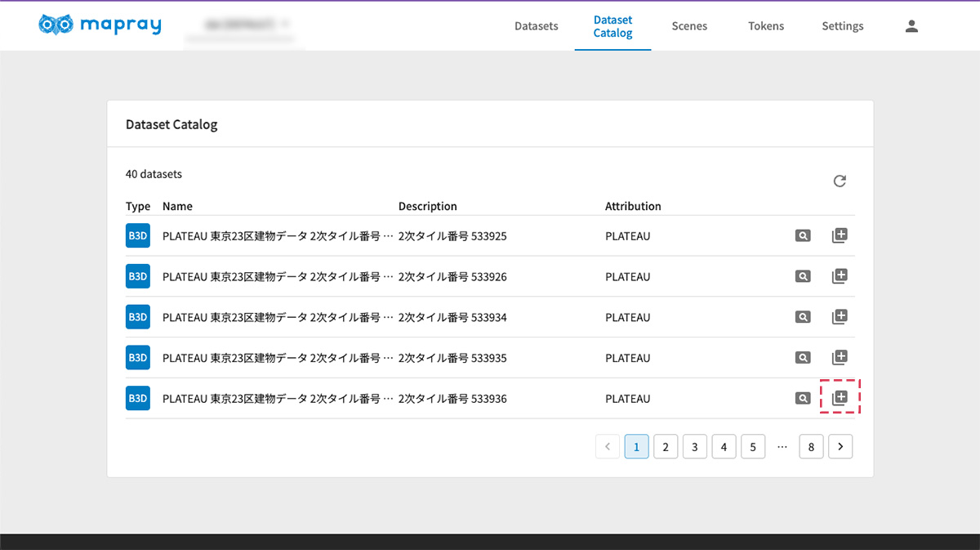Preview dataset with tile number 533935

[x=803, y=358]
